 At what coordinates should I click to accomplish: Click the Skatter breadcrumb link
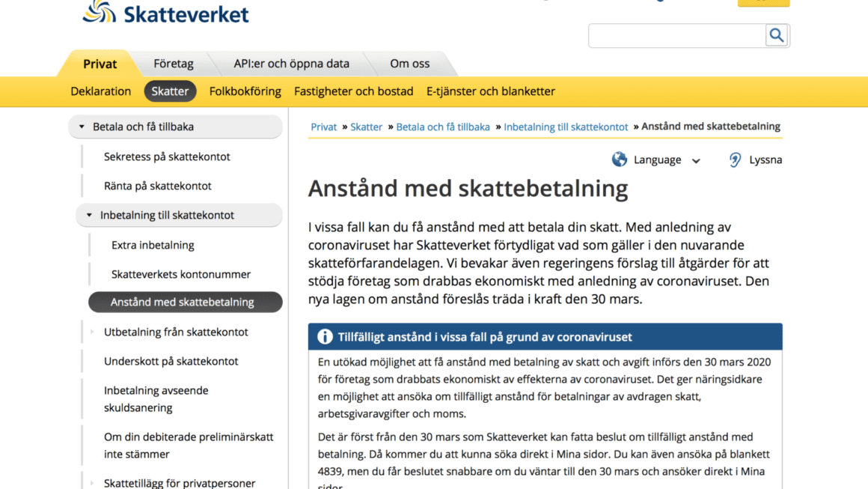coord(366,127)
